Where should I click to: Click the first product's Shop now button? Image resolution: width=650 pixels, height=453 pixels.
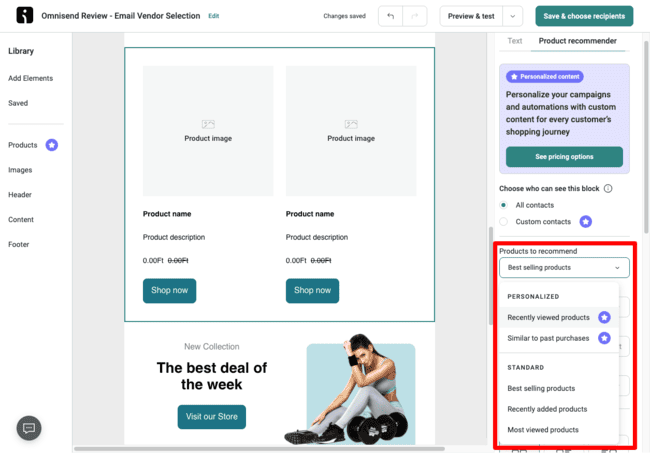click(169, 291)
